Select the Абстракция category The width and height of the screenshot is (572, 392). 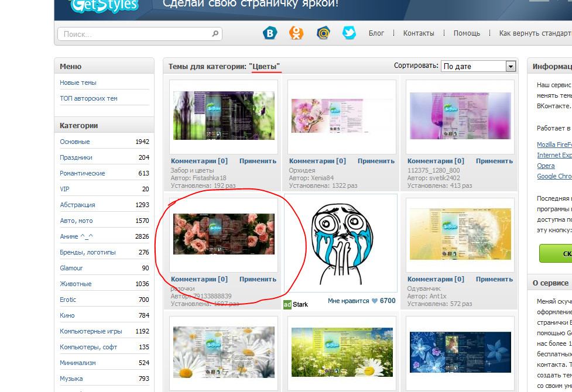tap(77, 205)
